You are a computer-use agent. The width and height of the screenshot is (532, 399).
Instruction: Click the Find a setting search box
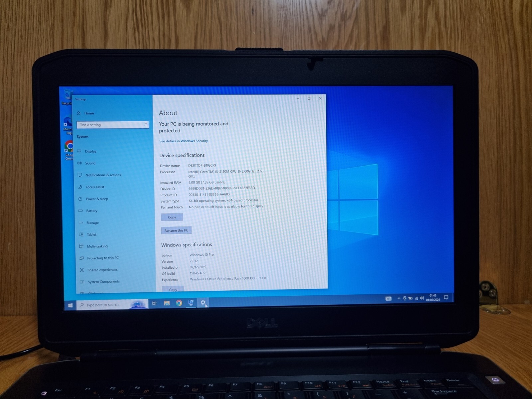pyautogui.click(x=113, y=125)
